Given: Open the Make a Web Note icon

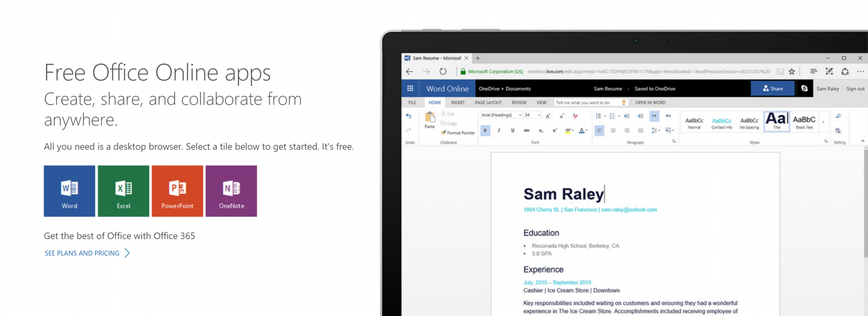Looking at the screenshot, I should pos(829,71).
